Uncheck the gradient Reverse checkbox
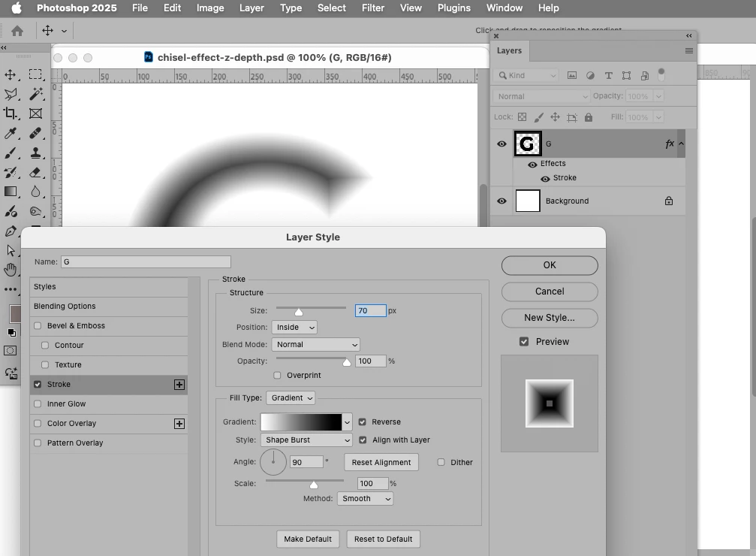The width and height of the screenshot is (756, 556). point(363,422)
